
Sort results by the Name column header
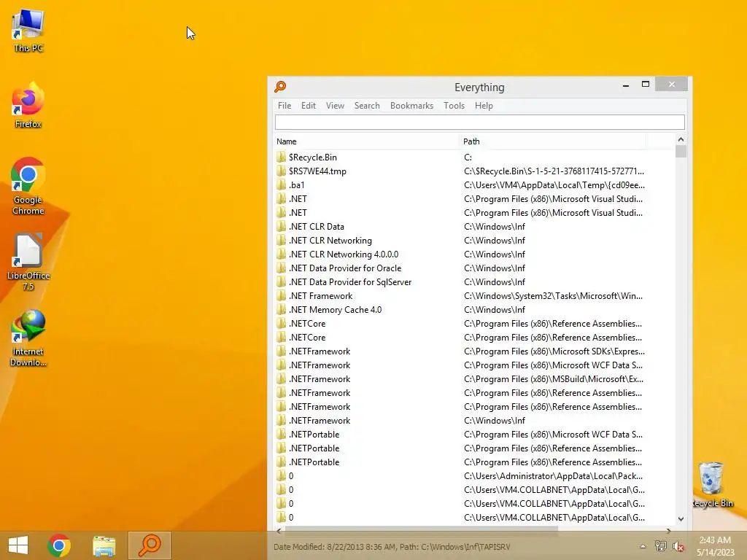(366, 141)
